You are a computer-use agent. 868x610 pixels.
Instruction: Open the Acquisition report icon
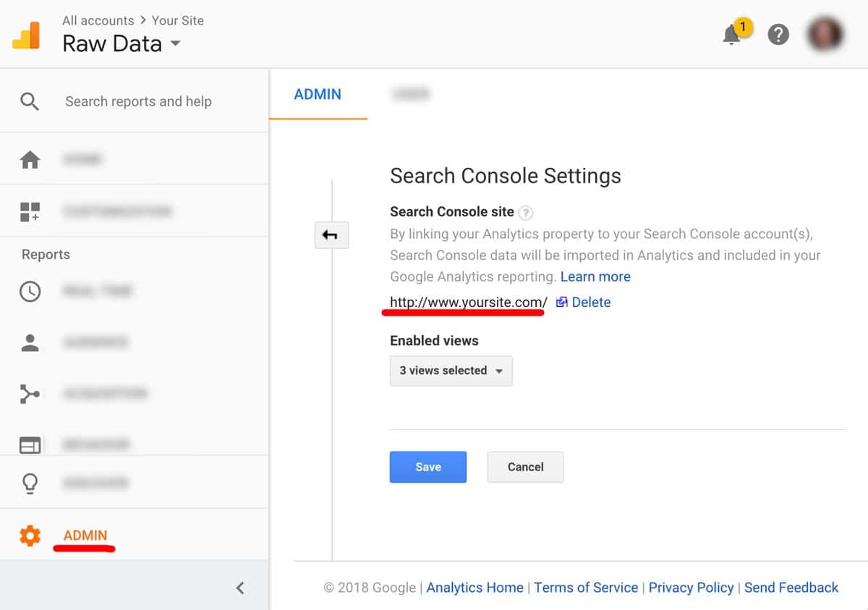tap(30, 394)
